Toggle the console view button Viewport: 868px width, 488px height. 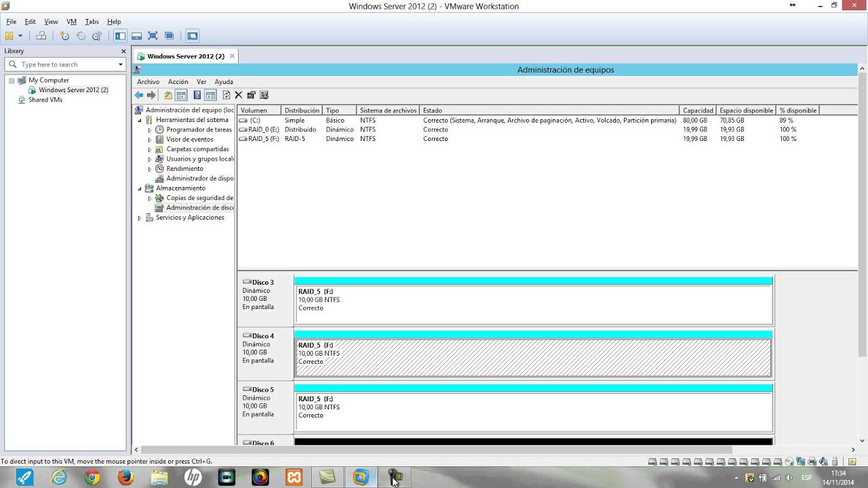click(192, 36)
